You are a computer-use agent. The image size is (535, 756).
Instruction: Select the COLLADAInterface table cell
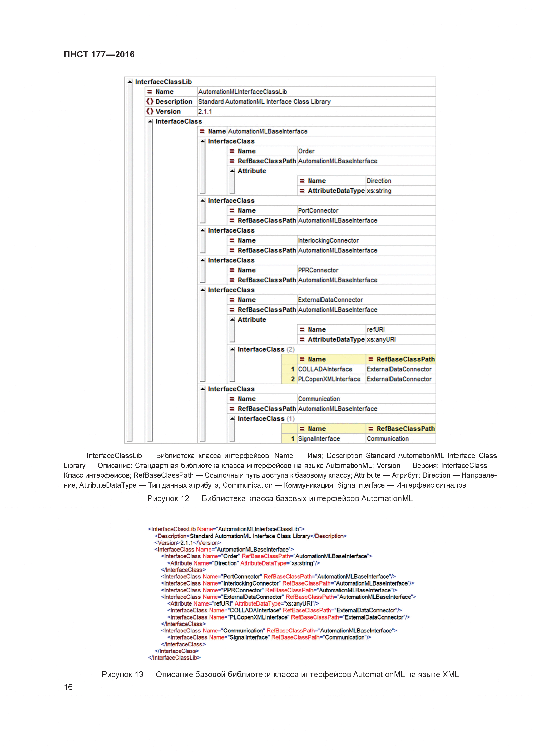coord(331,369)
